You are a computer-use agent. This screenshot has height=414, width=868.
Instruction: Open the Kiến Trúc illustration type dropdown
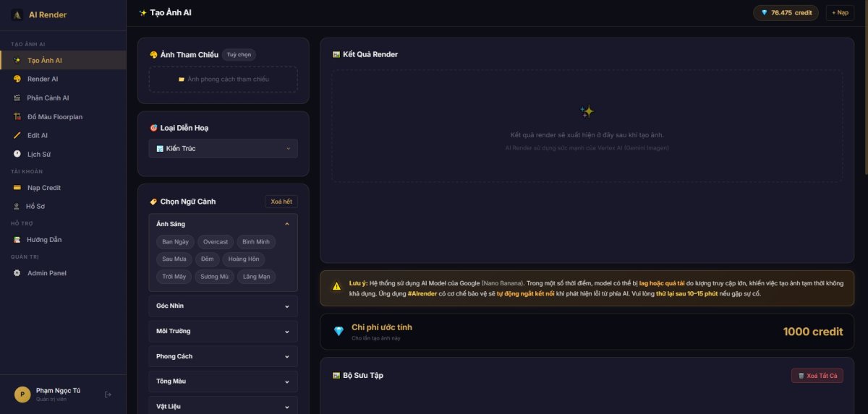click(223, 149)
